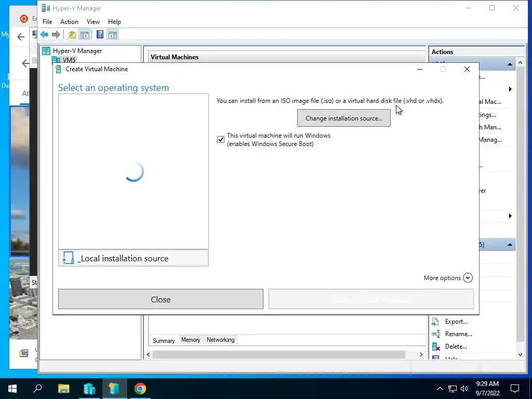
Task: Click Actions pane scrollbar down arrow
Action: [x=520, y=354]
